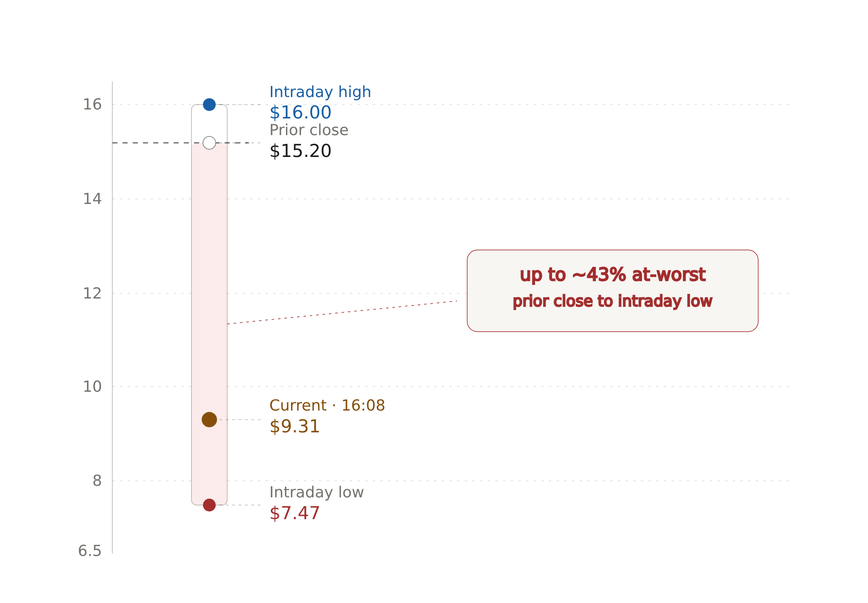
Task: Select the Intraday high label
Action: tap(320, 92)
